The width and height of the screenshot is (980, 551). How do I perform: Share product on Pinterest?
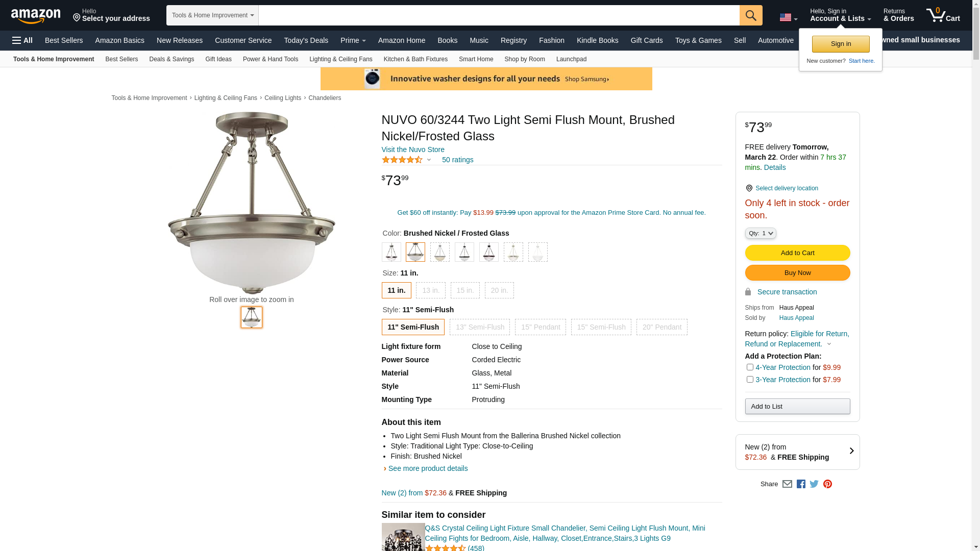(827, 484)
